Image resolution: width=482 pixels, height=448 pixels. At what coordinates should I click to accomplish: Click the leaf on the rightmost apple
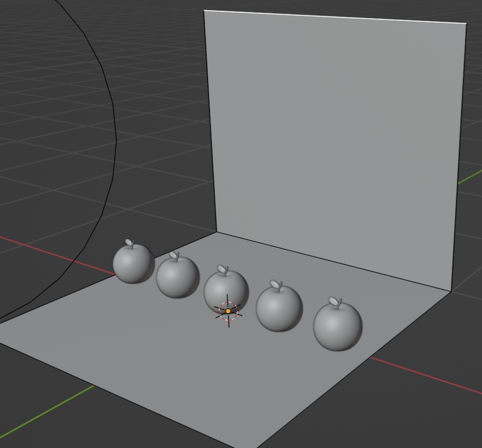(x=334, y=301)
